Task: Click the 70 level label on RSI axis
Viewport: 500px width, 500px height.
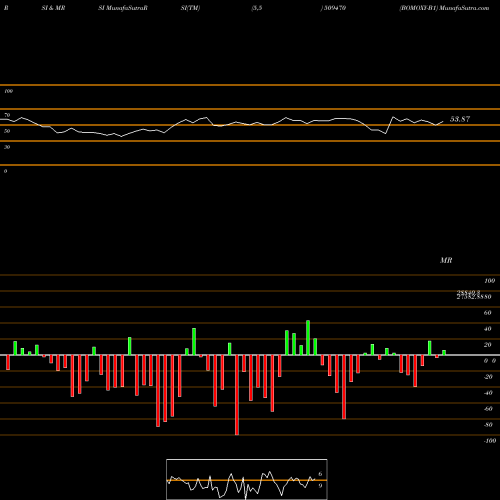Action: (7, 115)
